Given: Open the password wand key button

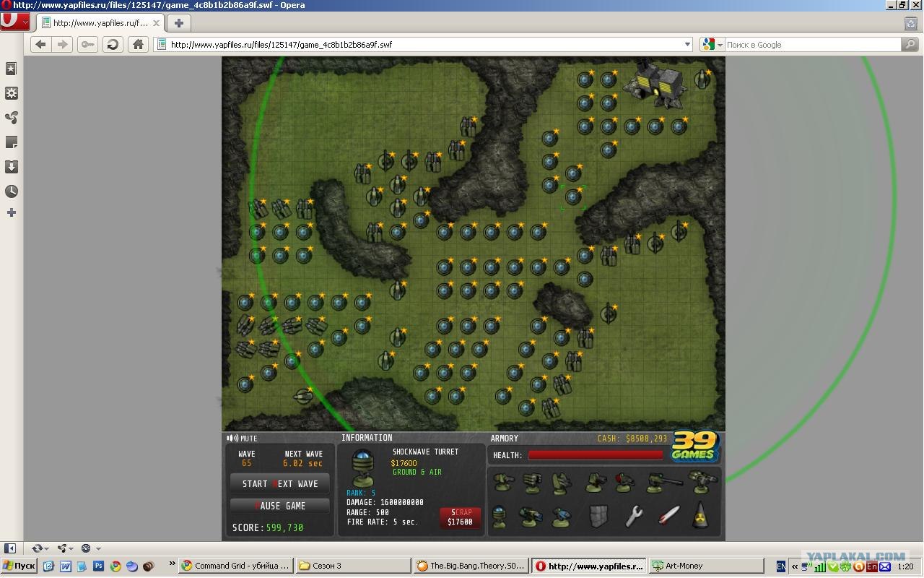Looking at the screenshot, I should 88,45.
